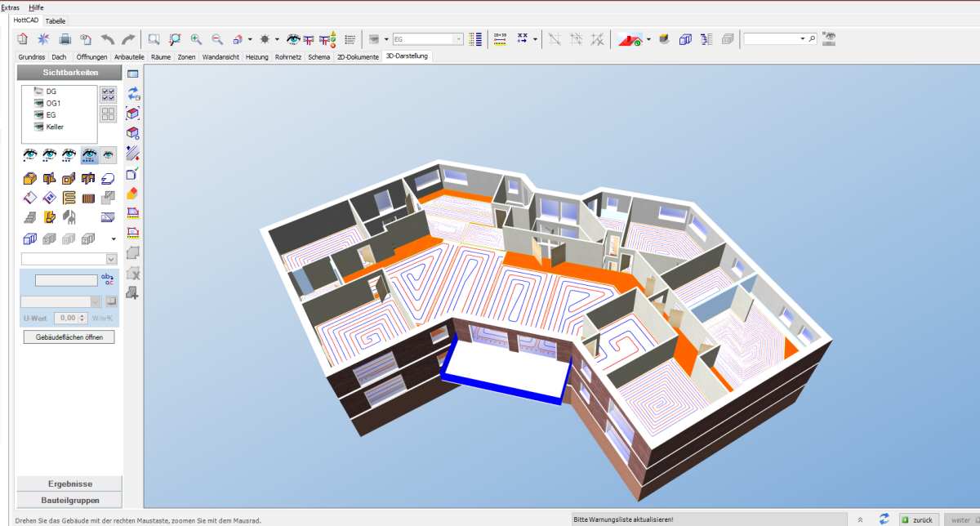The height and width of the screenshot is (526, 980).
Task: Click the zoom in magnifier icon
Action: [x=196, y=38]
